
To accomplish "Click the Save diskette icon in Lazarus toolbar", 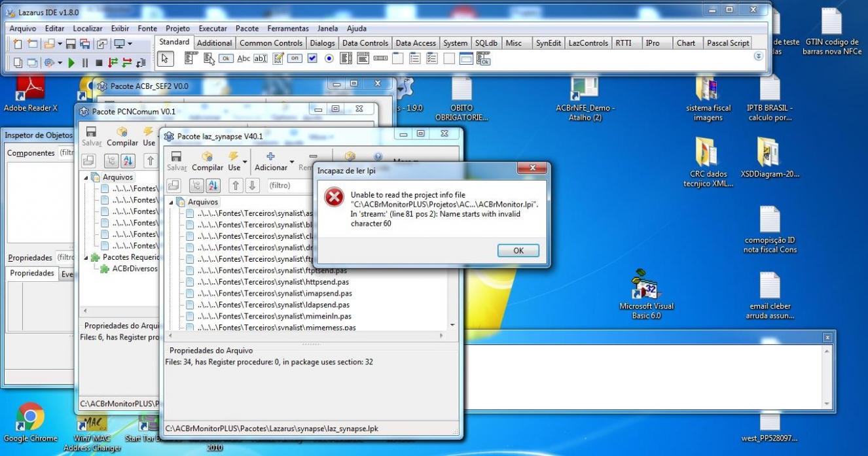I will click(71, 44).
